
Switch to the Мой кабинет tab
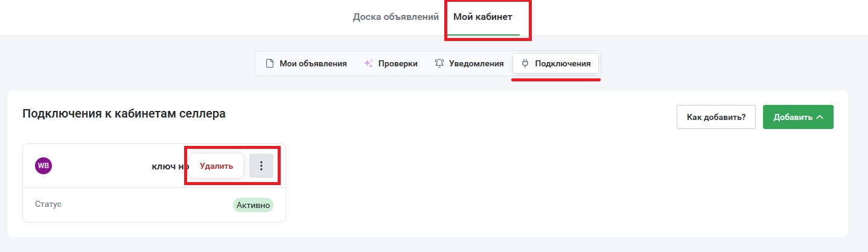click(x=482, y=17)
